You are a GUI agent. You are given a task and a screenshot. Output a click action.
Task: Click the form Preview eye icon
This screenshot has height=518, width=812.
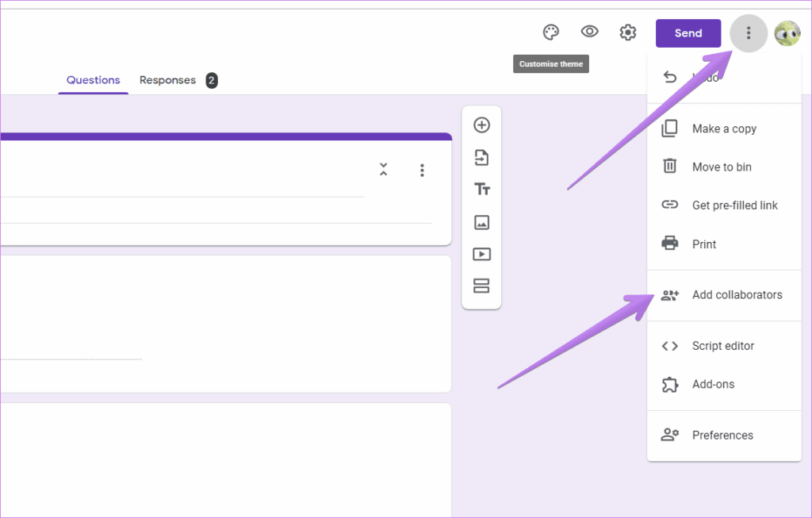tap(589, 32)
